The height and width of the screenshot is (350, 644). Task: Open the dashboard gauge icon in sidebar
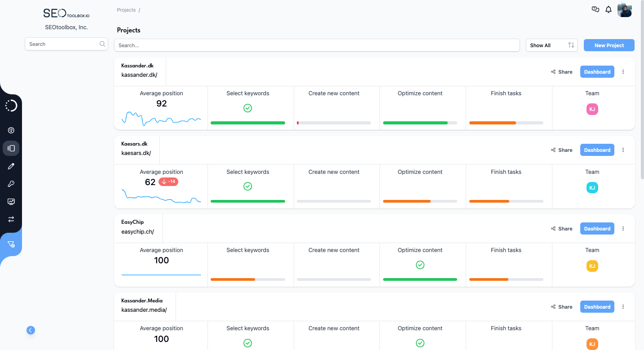point(11,130)
